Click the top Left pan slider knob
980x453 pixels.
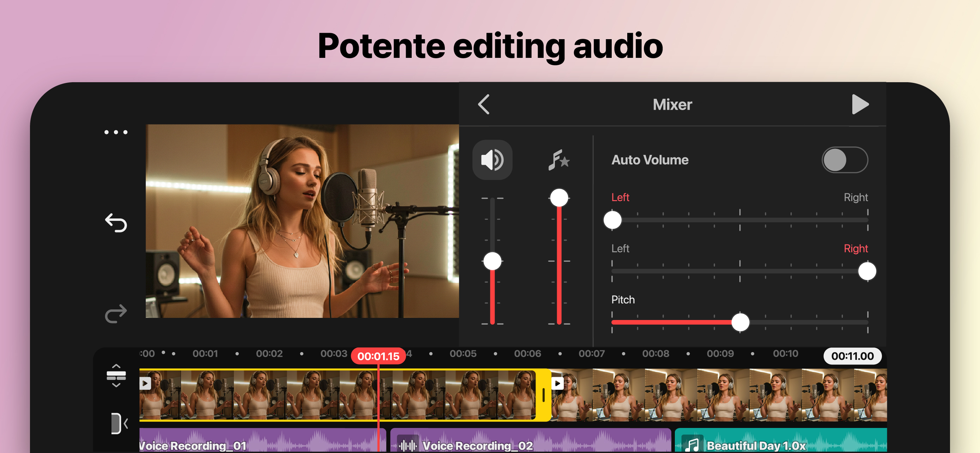(612, 220)
